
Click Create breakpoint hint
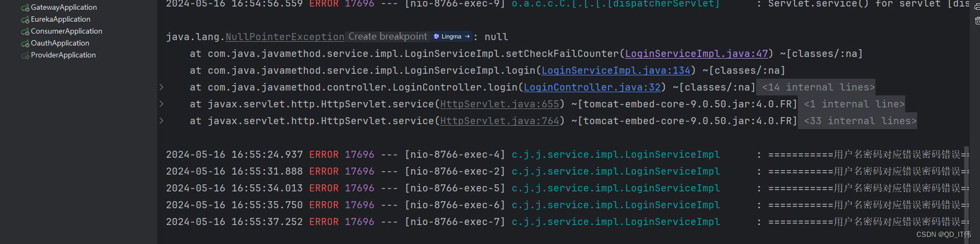click(388, 36)
